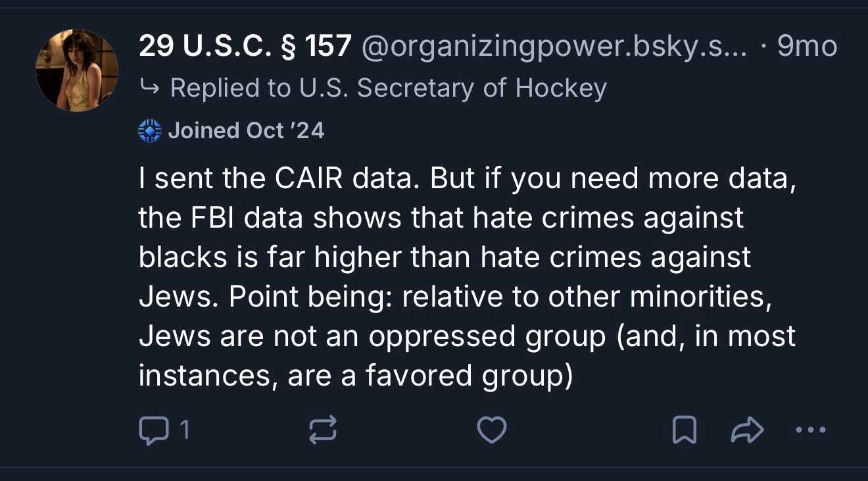
Task: Open profile via display name 29 U.S.C. § 157
Action: [245, 46]
